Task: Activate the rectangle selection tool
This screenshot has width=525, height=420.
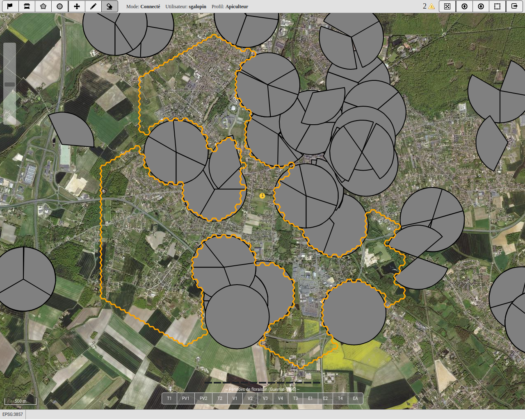Action: click(498, 6)
